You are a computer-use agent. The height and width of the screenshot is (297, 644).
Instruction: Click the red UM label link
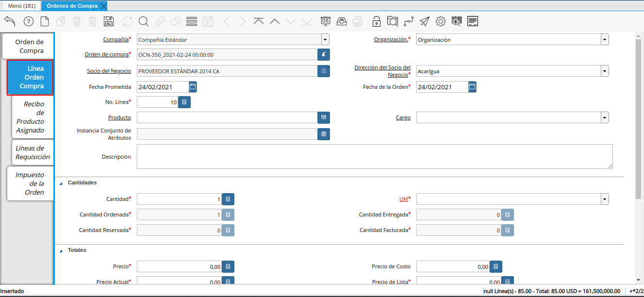[403, 199]
